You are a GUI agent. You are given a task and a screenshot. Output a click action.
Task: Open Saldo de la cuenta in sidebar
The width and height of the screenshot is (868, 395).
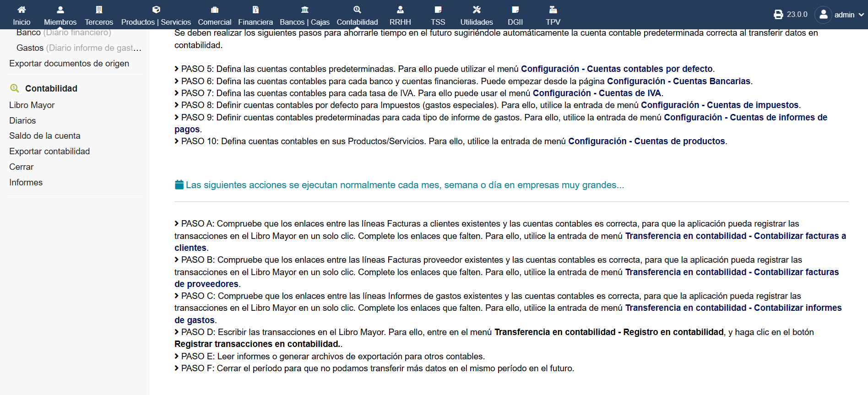(x=45, y=136)
